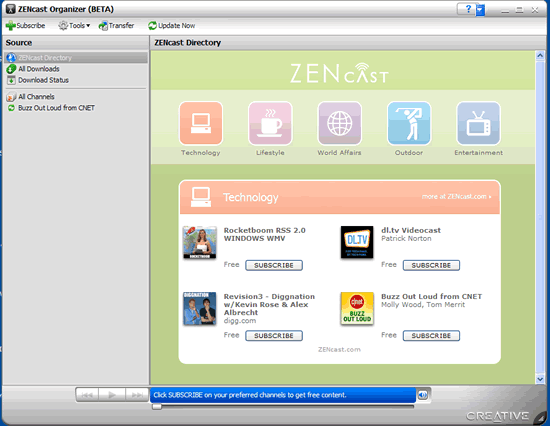Subscribe to Rocketboom RSS 2.0
Image resolution: width=550 pixels, height=426 pixels.
274,265
